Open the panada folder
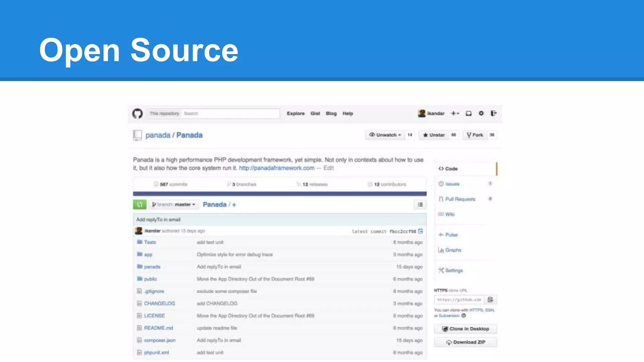The height and width of the screenshot is (362, 644). point(152,267)
